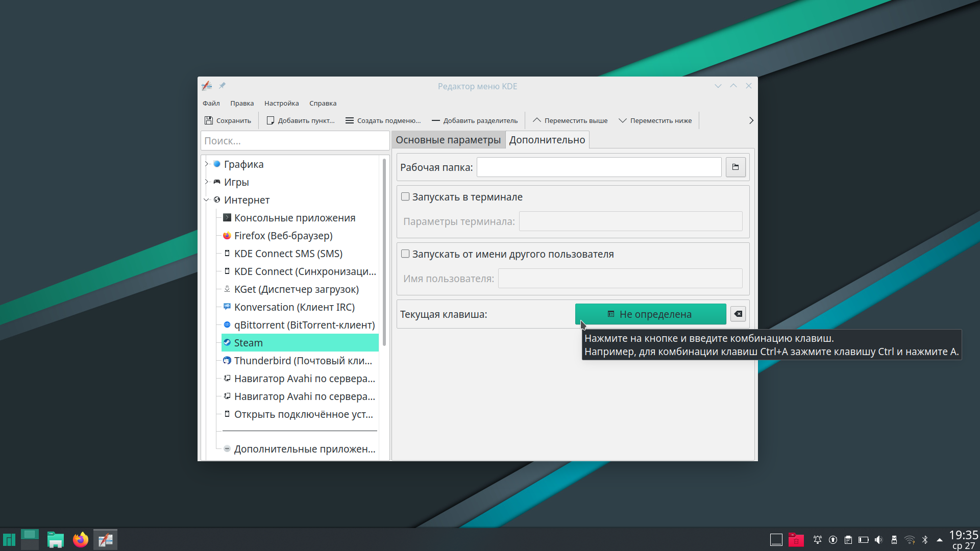Image resolution: width=980 pixels, height=551 pixels.
Task: Enable 'Запускать в терминале' checkbox
Action: tap(405, 197)
